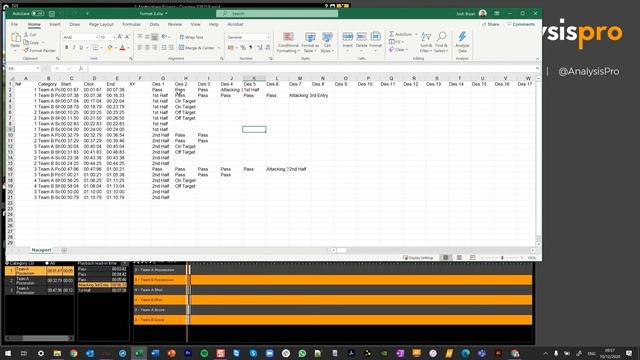
Task: Click the Copy icon
Action: pyautogui.click(x=26, y=42)
